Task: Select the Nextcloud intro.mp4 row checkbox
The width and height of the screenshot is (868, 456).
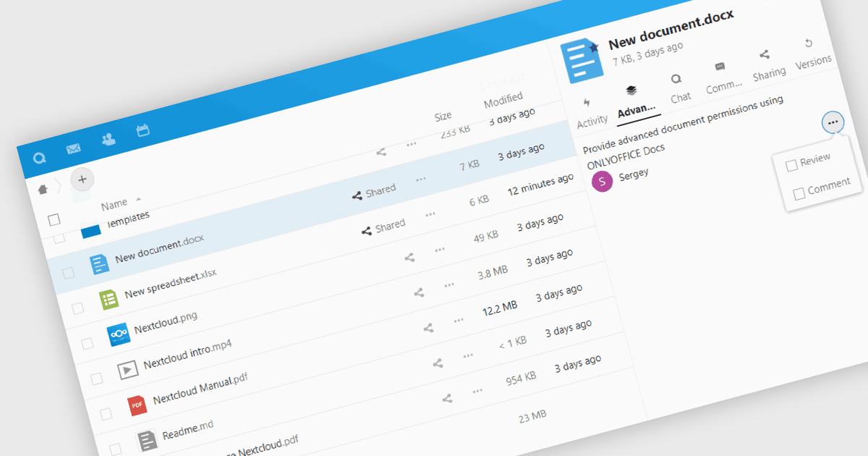Action: 96,379
